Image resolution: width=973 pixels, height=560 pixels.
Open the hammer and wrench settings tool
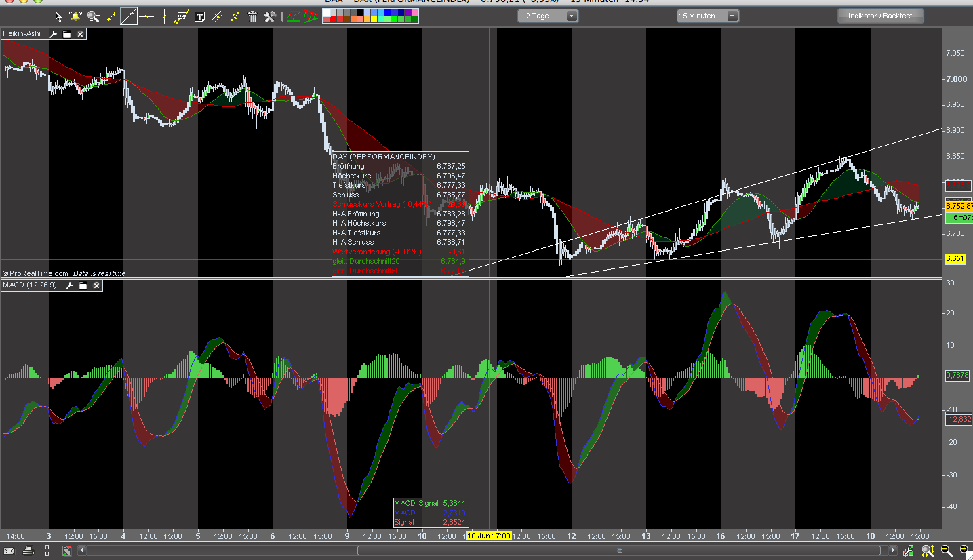270,17
